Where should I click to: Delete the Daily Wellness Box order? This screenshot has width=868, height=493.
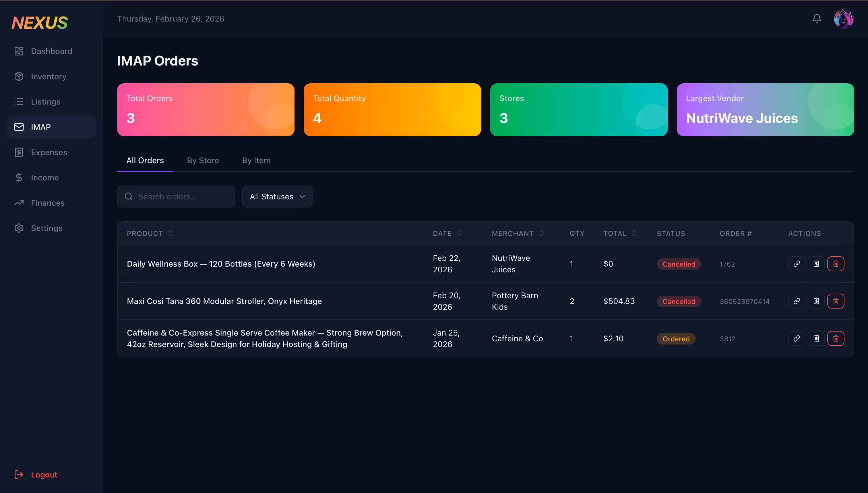[x=836, y=264]
